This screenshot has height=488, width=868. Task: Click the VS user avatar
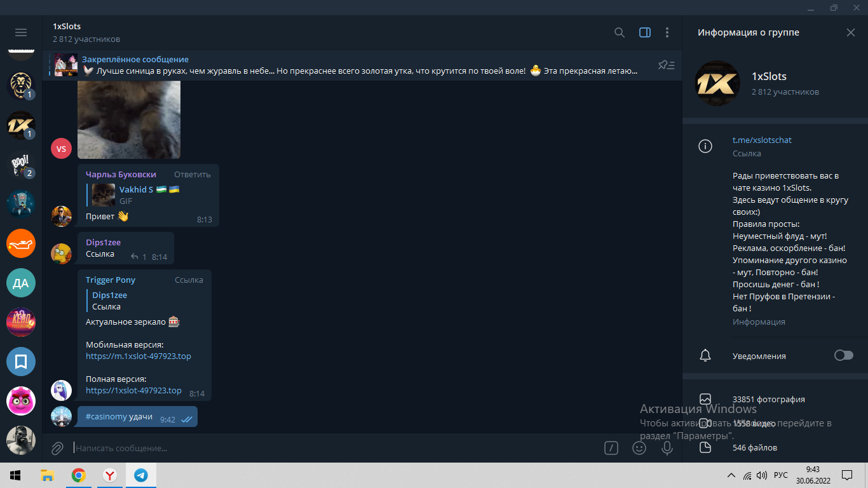[61, 149]
